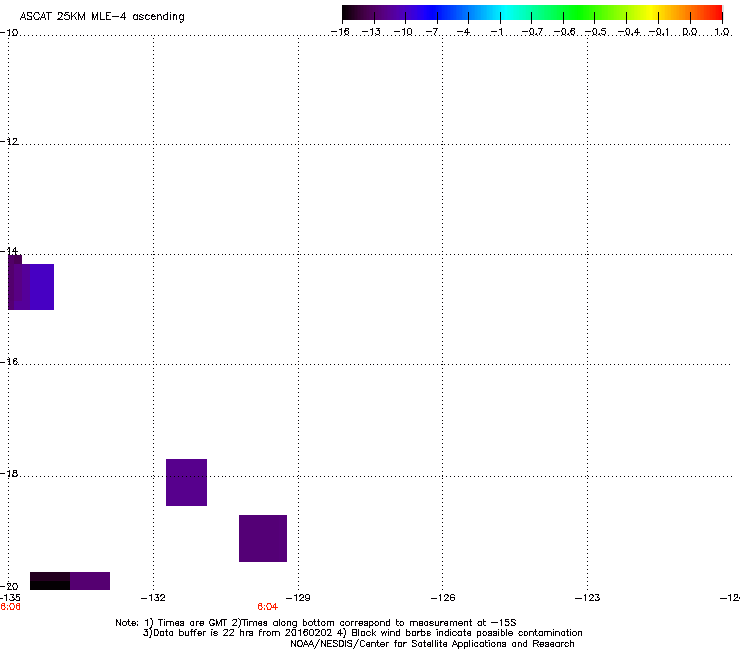
Task: Click the purple data square on the -18 latitude line
Action: pyautogui.click(x=186, y=482)
